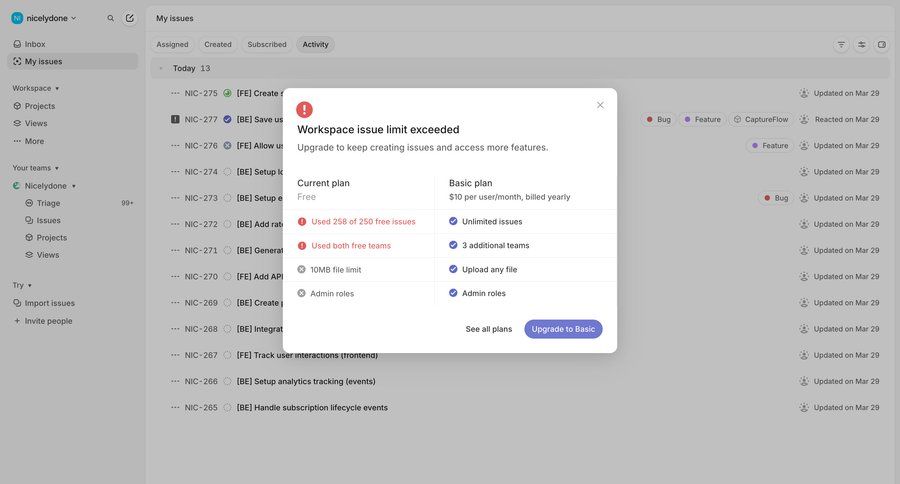Click the NIC-275 priority dots icon

click(x=175, y=93)
